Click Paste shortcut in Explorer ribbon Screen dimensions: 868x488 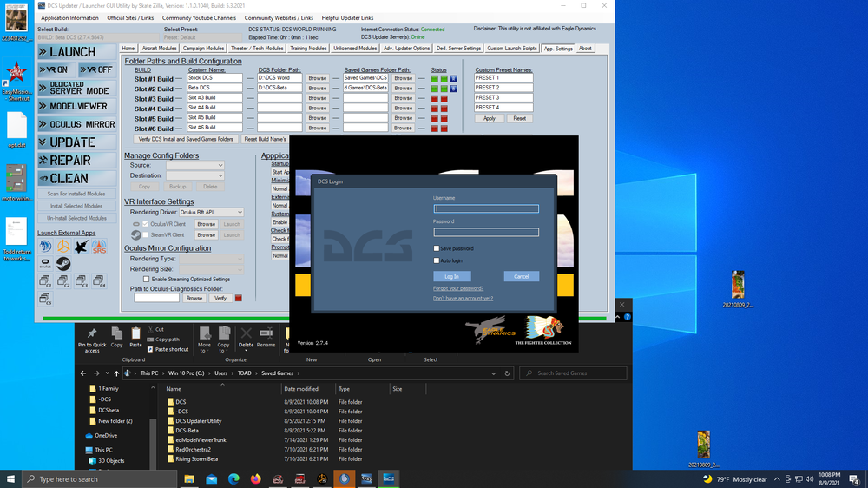[168, 350]
